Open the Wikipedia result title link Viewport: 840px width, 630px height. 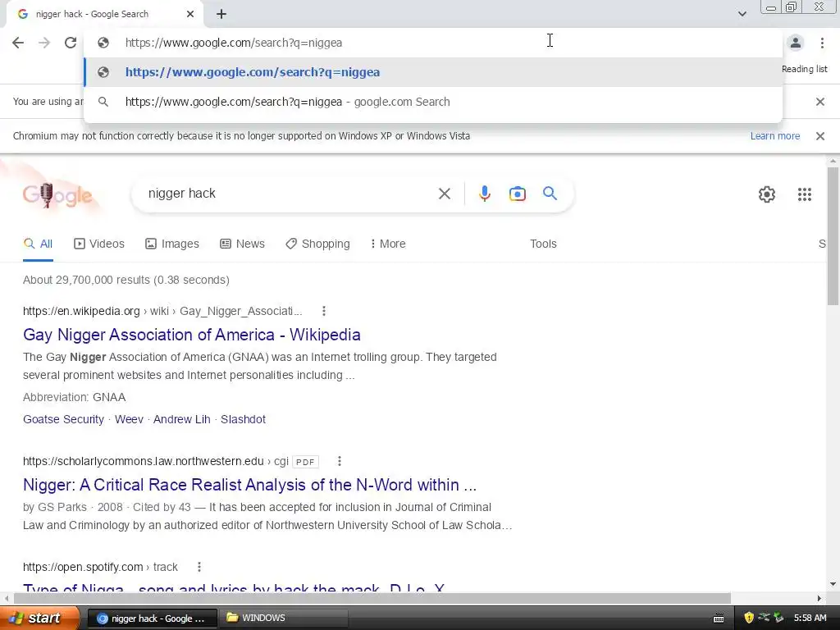coord(192,335)
